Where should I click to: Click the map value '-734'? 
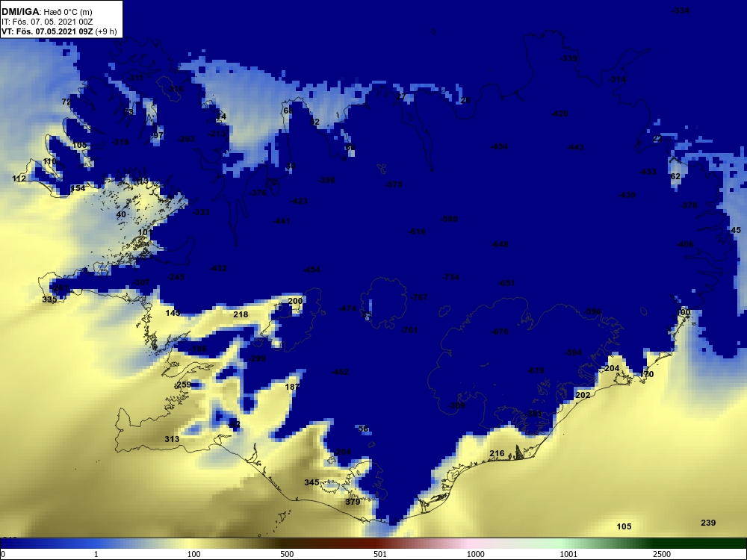click(x=450, y=277)
